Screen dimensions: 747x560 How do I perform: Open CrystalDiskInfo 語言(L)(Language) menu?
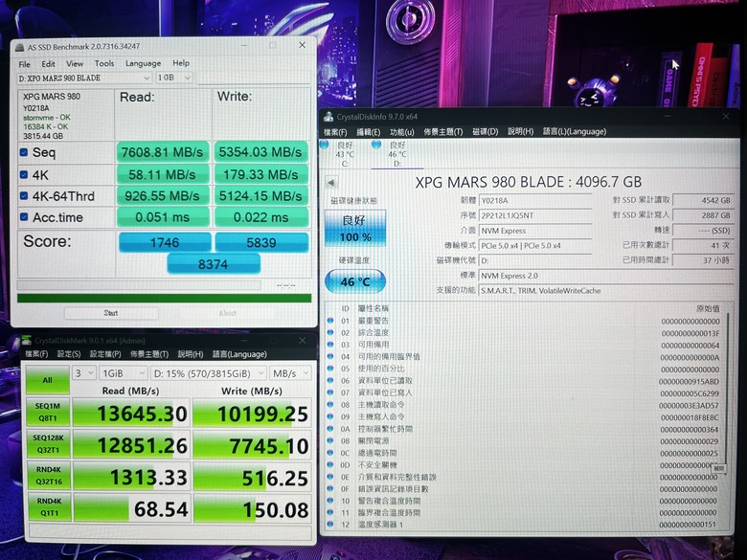click(575, 131)
